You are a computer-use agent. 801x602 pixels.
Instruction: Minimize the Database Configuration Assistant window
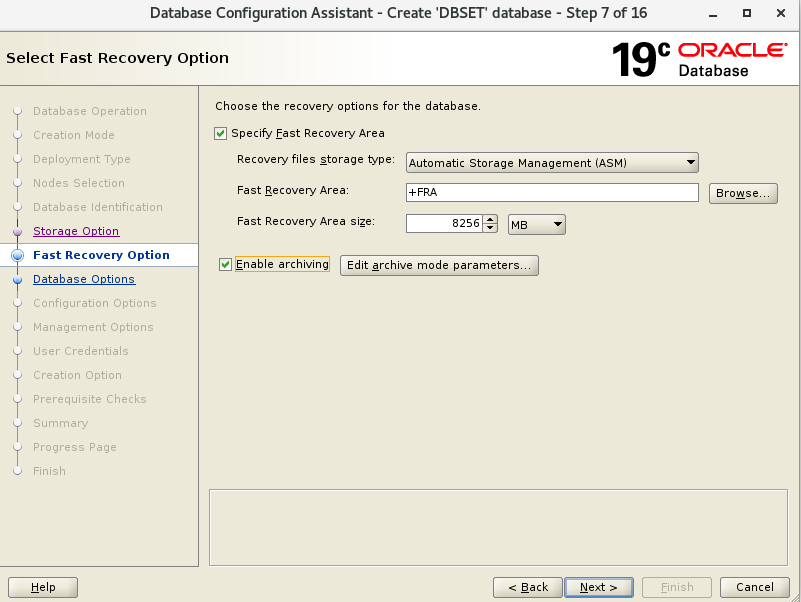click(713, 14)
